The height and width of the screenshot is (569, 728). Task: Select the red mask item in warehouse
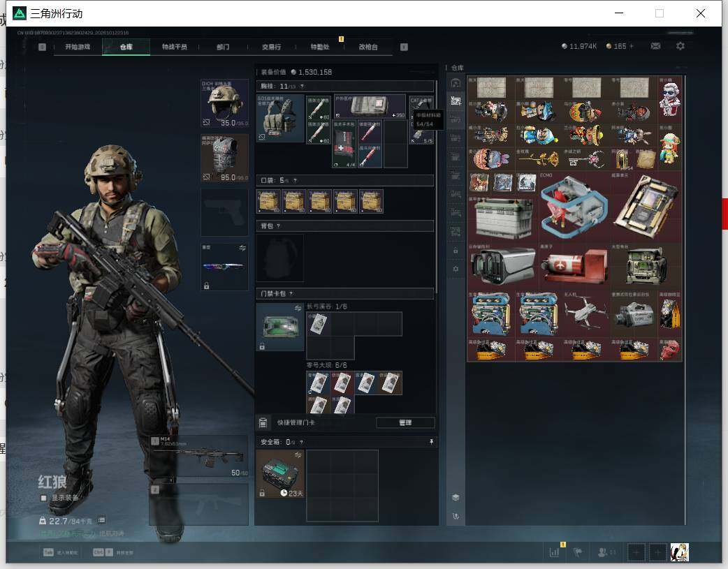(x=670, y=350)
